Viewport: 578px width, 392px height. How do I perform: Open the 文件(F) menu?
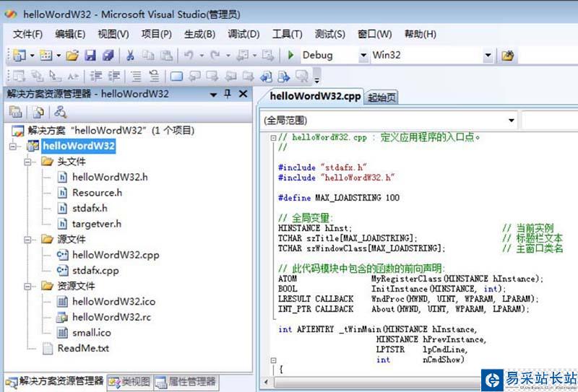[27, 34]
